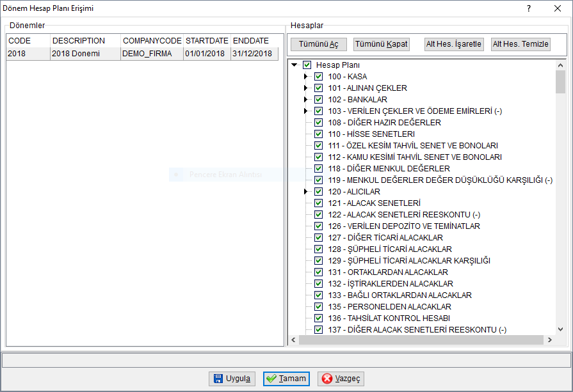Click the green checkmark icon on Tamam
Viewport: 573px width, 392px height.
pos(271,379)
